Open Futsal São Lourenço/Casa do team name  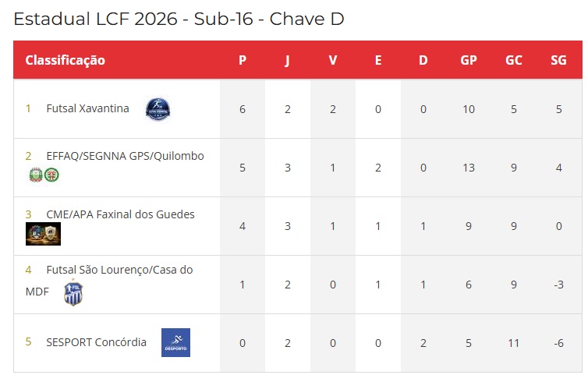tap(119, 270)
